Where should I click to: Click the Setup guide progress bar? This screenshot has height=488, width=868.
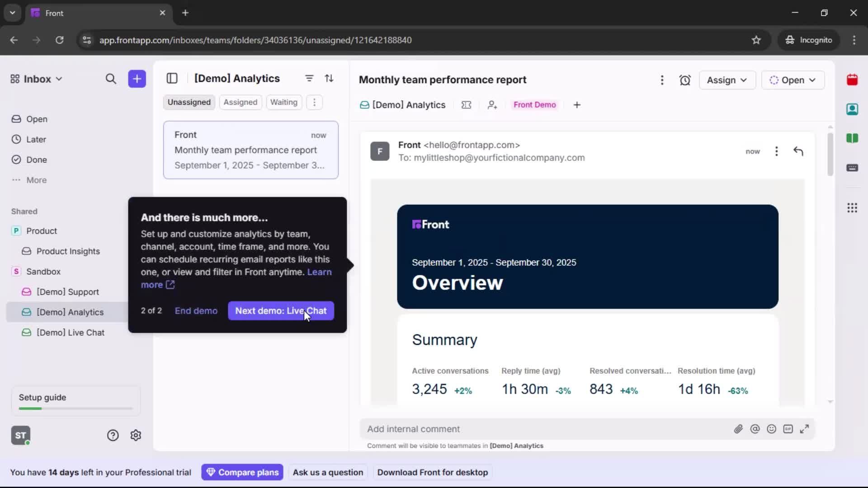(x=75, y=408)
